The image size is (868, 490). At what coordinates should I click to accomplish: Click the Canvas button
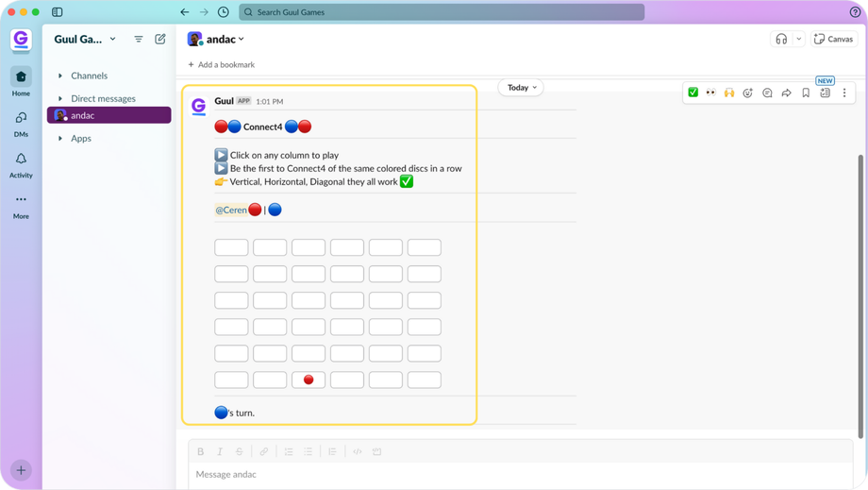coord(834,39)
